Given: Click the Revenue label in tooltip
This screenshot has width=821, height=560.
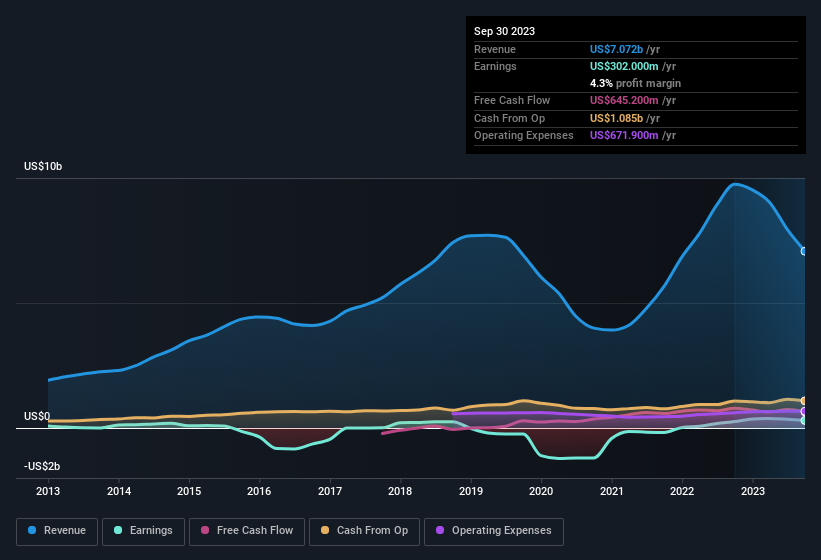Looking at the screenshot, I should coord(495,49).
